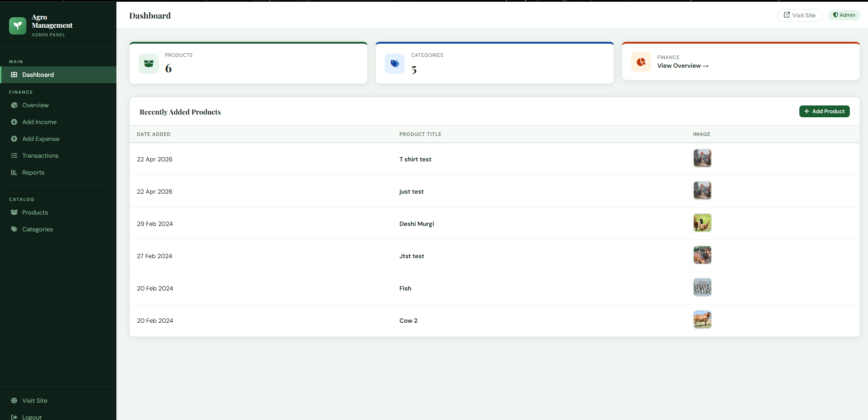Open Categories in the Catalog section
The height and width of the screenshot is (420, 868).
tap(58, 229)
